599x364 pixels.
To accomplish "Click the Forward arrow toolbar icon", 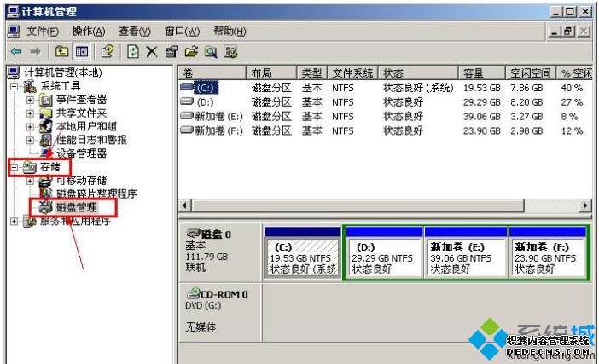I will click(35, 51).
